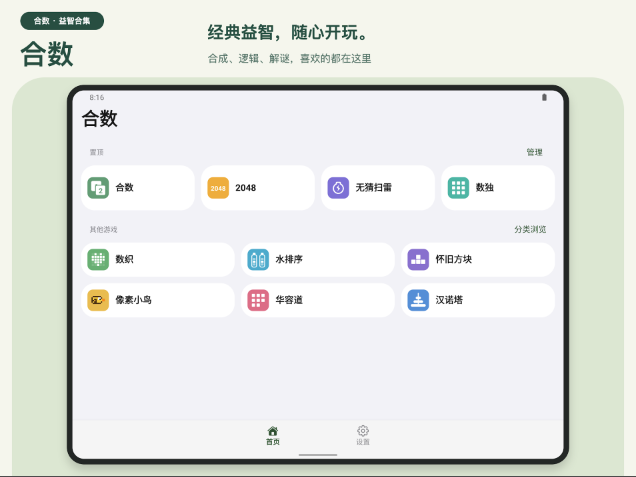Click the battery status icon
This screenshot has width=636, height=477.
(544, 97)
